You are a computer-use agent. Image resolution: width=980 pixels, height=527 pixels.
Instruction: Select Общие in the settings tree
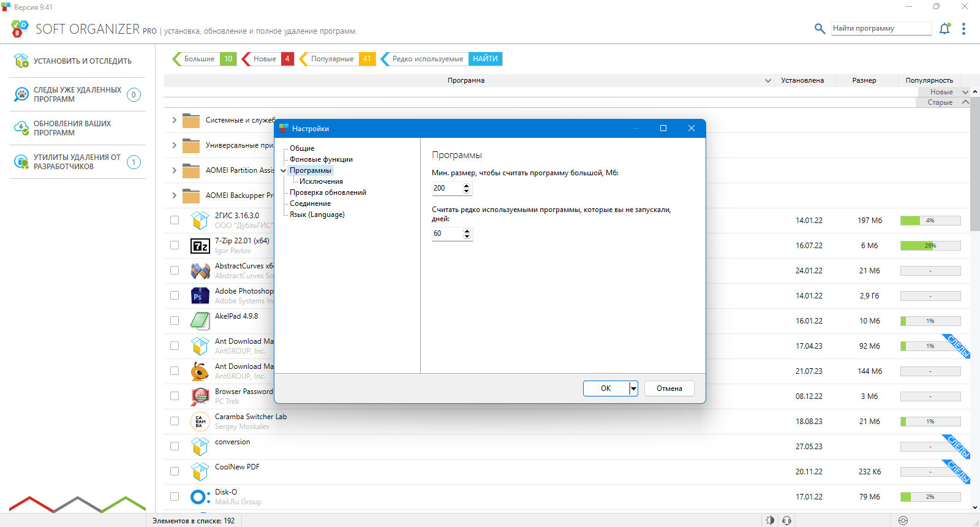click(x=302, y=148)
